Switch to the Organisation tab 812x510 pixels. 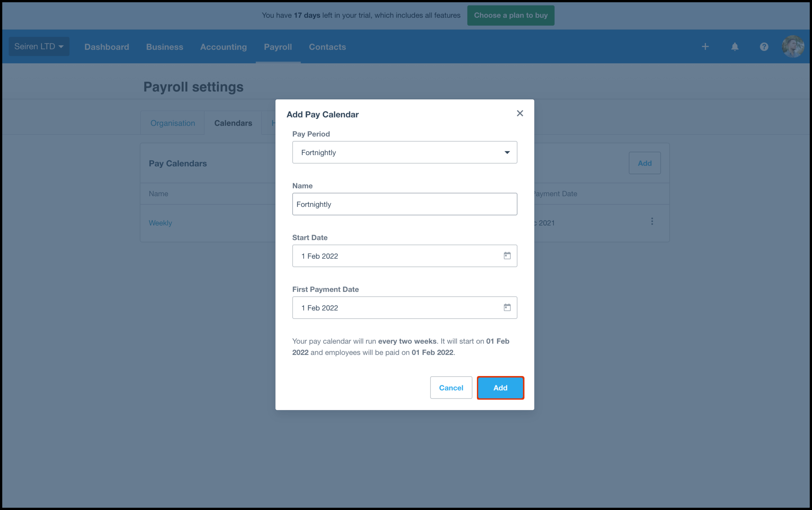[173, 123]
